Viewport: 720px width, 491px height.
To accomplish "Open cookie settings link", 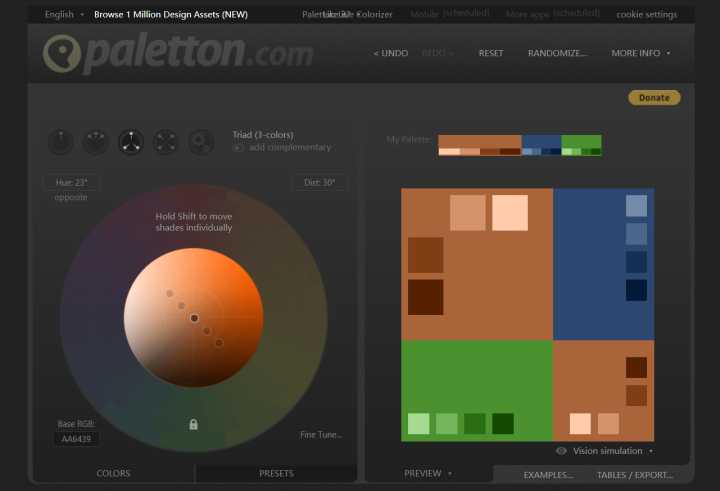I will (x=647, y=14).
